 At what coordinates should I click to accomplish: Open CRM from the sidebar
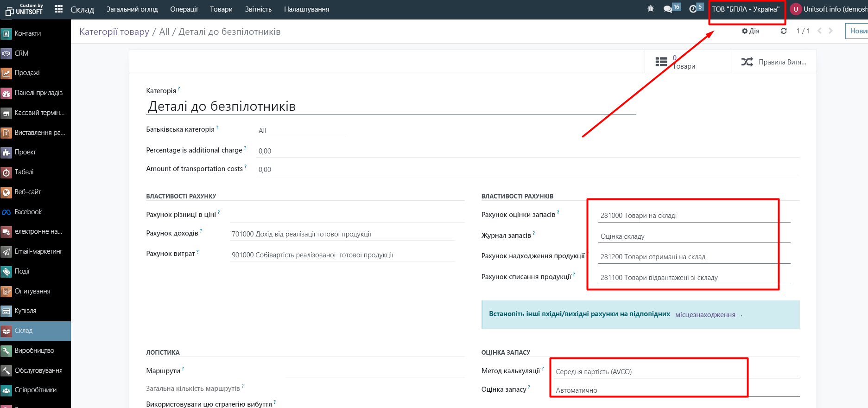point(21,53)
